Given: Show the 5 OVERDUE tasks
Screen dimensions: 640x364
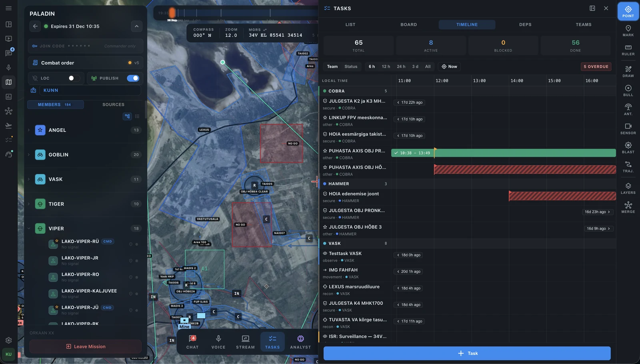Looking at the screenshot, I should 596,67.
